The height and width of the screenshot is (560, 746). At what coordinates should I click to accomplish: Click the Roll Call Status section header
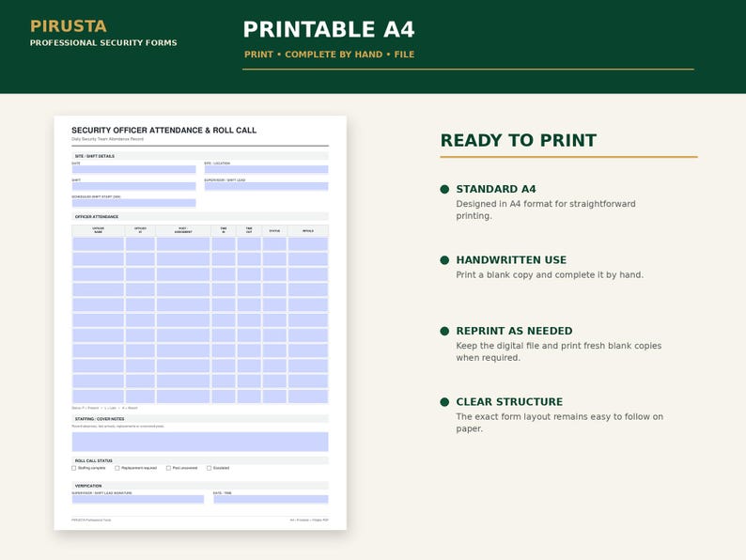(200, 460)
